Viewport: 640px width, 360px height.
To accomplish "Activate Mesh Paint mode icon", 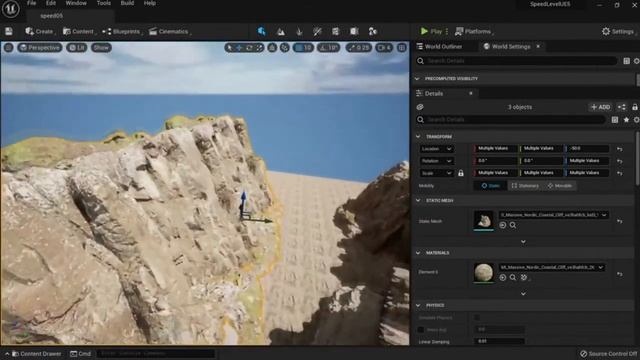I will (x=317, y=31).
